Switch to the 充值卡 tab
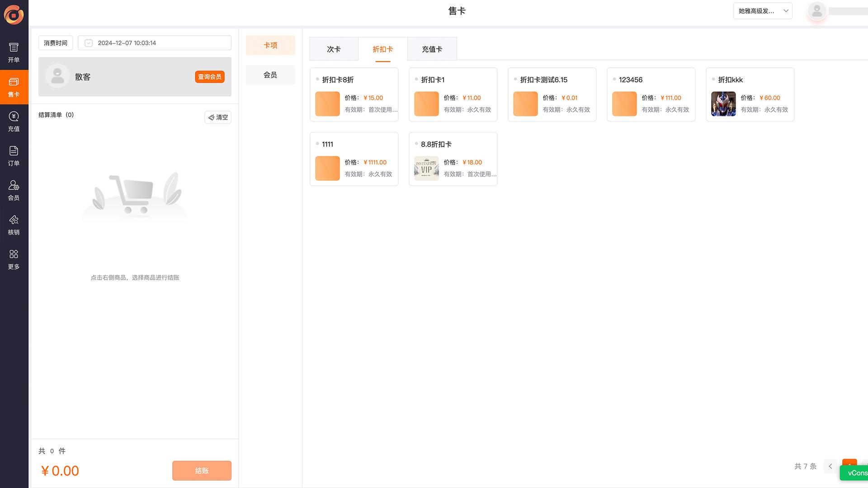 pos(432,49)
